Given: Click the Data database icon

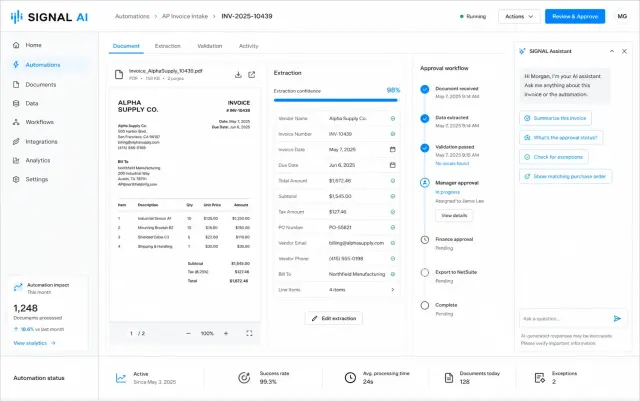Looking at the screenshot, I should (x=16, y=103).
